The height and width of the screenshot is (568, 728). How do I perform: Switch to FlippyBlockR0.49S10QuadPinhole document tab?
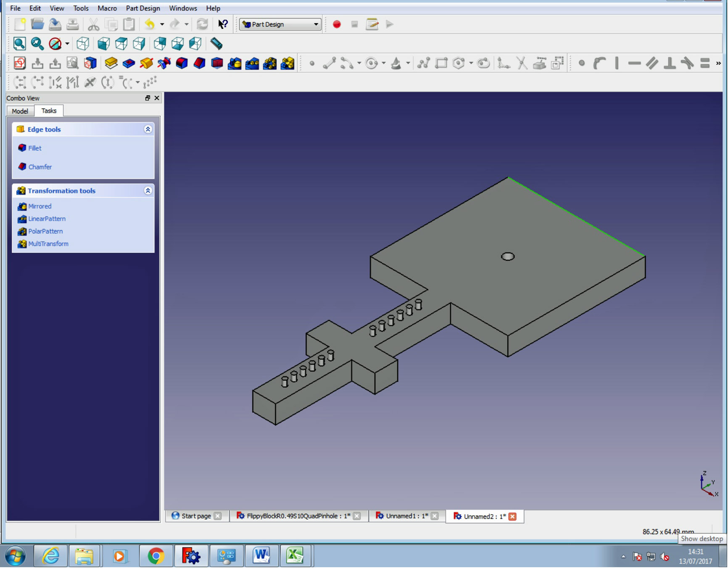[298, 516]
